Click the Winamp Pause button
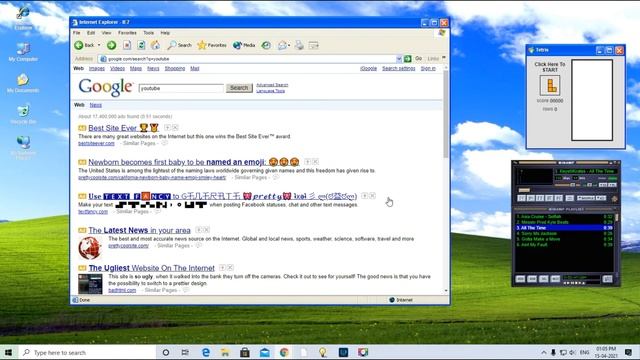640x360 pixels. tap(540, 198)
